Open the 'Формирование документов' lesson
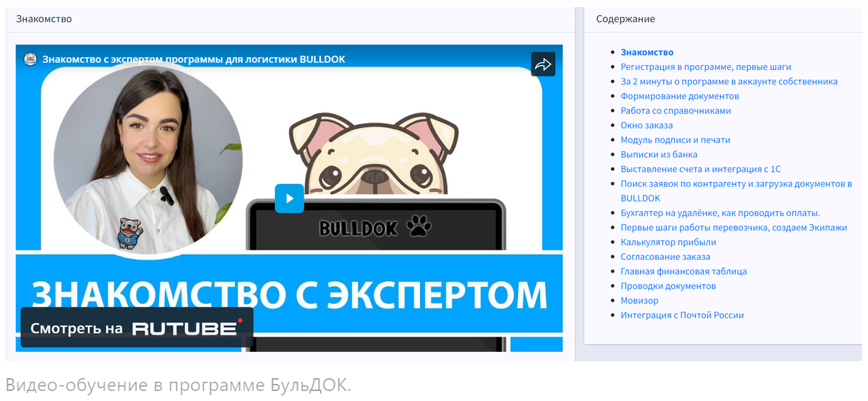 [x=679, y=96]
